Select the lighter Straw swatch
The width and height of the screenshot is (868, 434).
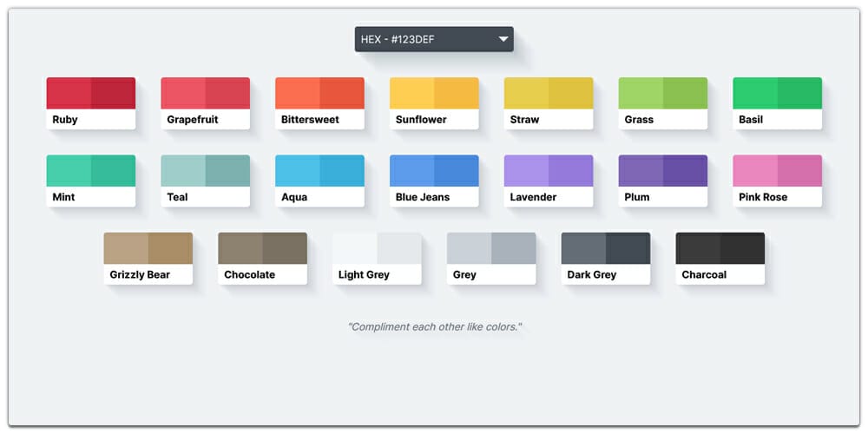click(526, 93)
